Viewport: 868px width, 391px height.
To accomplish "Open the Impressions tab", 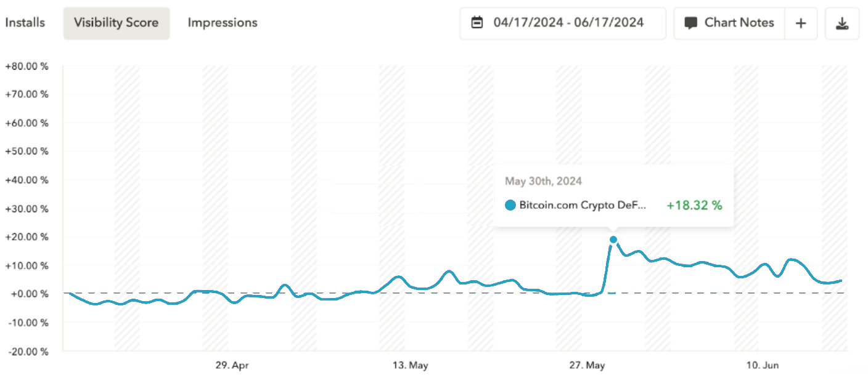I will click(x=223, y=23).
